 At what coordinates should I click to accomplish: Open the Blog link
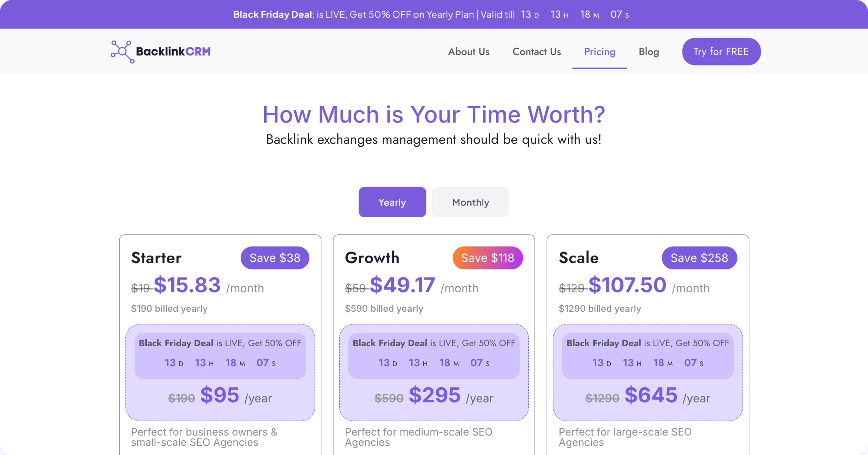[x=649, y=52]
